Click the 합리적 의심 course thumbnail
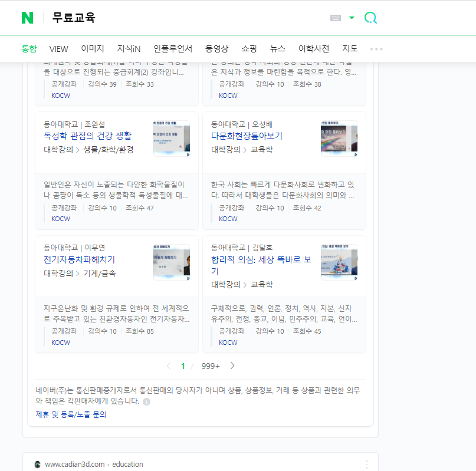Viewport: 476px width, 471px height. click(339, 262)
